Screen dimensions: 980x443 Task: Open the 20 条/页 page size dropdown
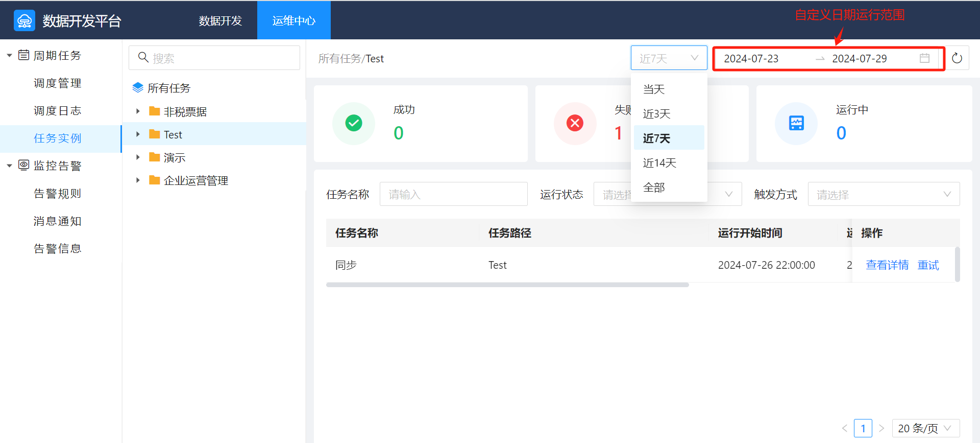point(925,428)
